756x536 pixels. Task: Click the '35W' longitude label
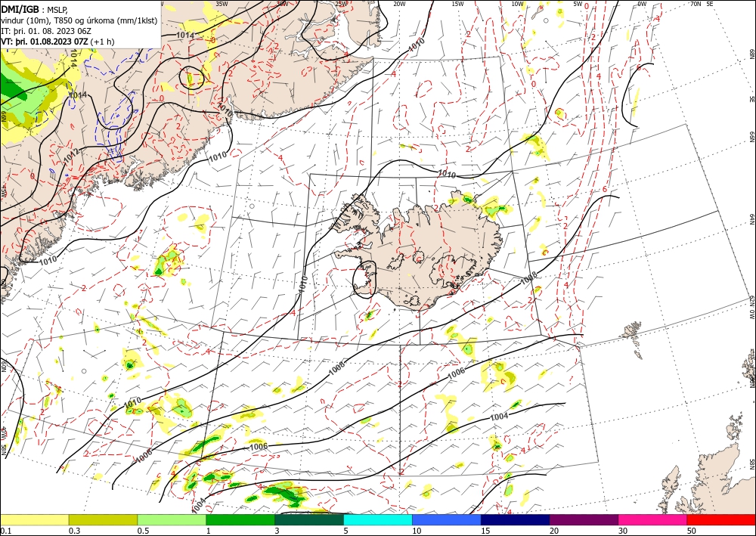tap(222, 4)
